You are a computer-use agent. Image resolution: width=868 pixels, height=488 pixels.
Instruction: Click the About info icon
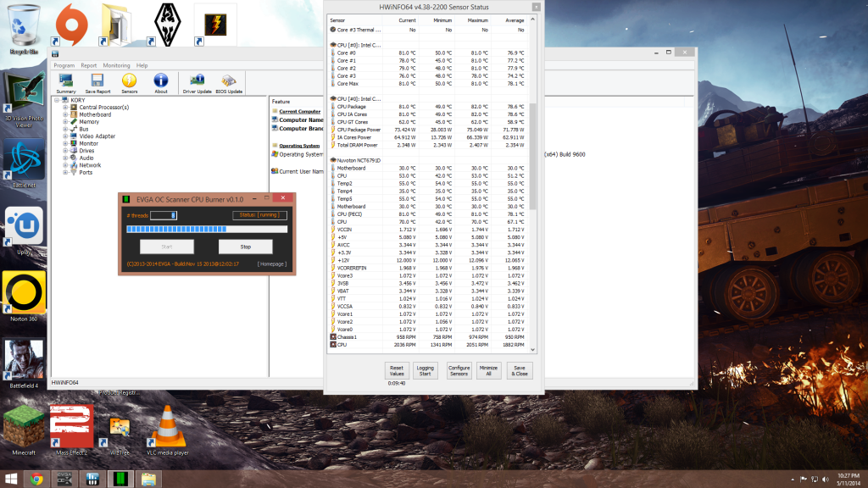point(161,81)
